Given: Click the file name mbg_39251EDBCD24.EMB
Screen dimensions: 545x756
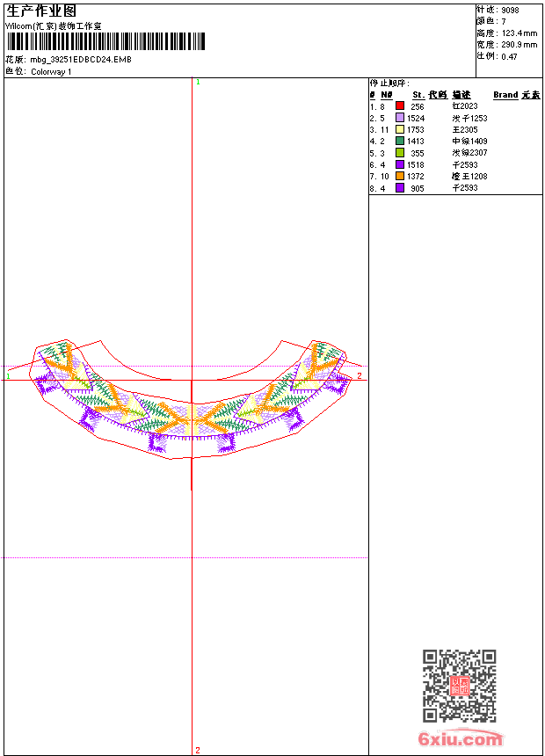Looking at the screenshot, I should 81,60.
